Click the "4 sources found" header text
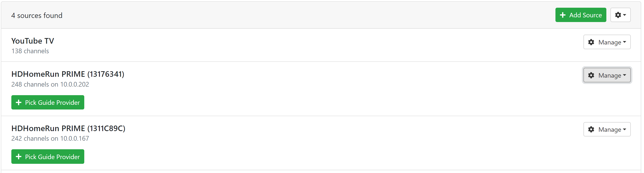Screen dimensions: 644x173 pyautogui.click(x=37, y=15)
